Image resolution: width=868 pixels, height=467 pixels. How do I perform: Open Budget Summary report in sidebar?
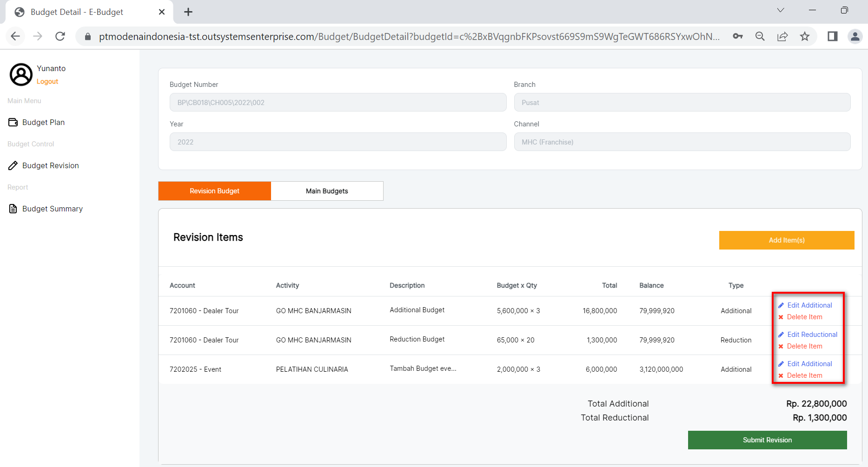[x=52, y=209]
